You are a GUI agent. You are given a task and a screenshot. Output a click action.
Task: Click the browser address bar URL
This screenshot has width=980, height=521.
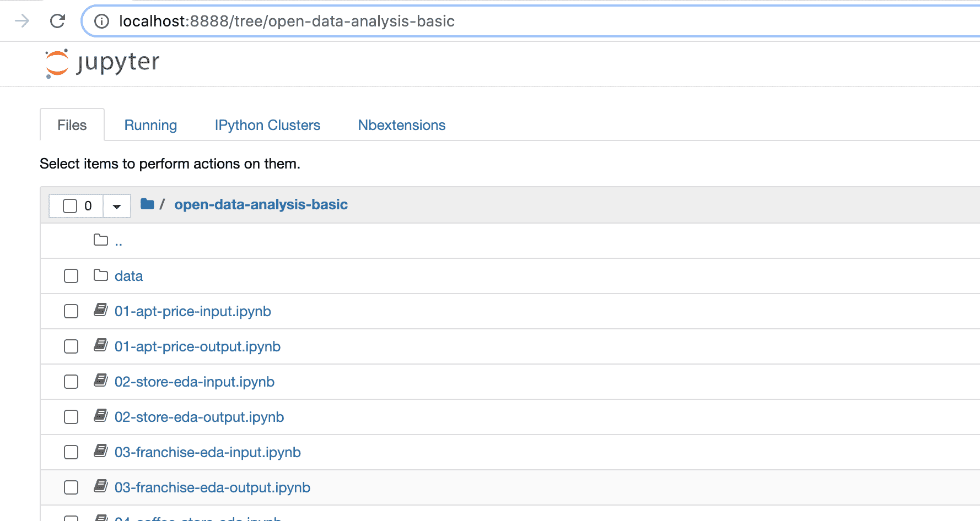(287, 21)
